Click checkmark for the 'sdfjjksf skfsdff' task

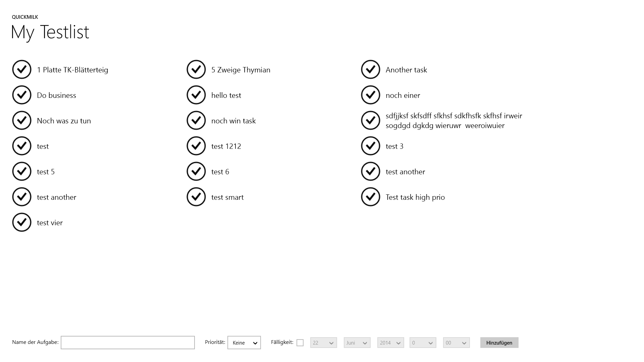pyautogui.click(x=371, y=120)
